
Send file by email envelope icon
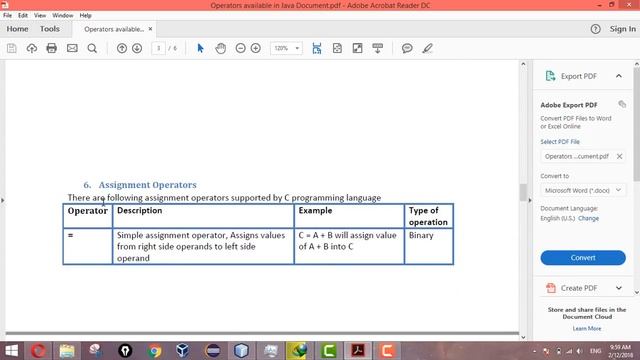tap(72, 48)
